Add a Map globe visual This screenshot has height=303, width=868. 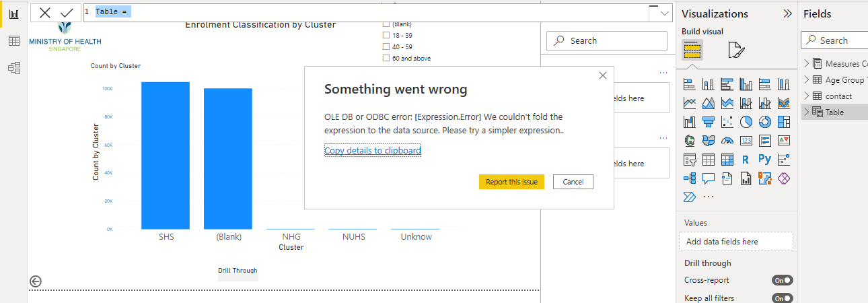pos(689,141)
